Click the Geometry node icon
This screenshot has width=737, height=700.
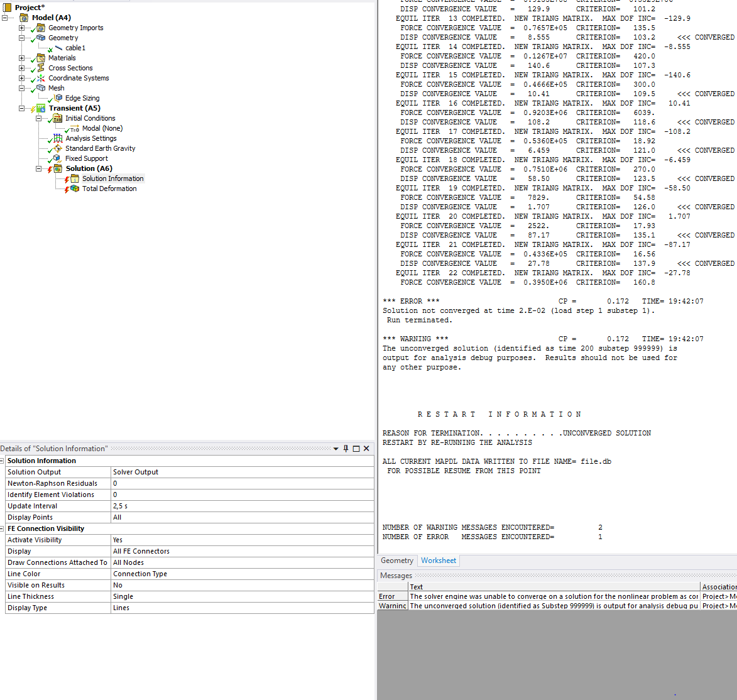click(41, 38)
